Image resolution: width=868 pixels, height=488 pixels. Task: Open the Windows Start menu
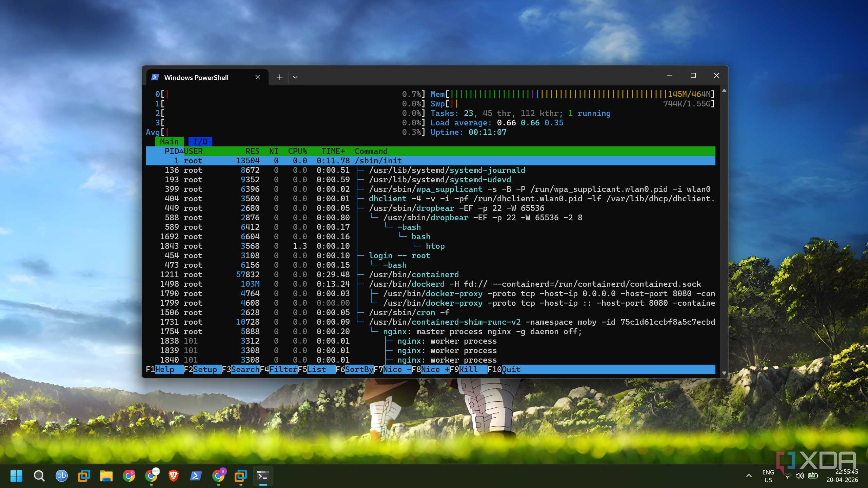[x=16, y=476]
